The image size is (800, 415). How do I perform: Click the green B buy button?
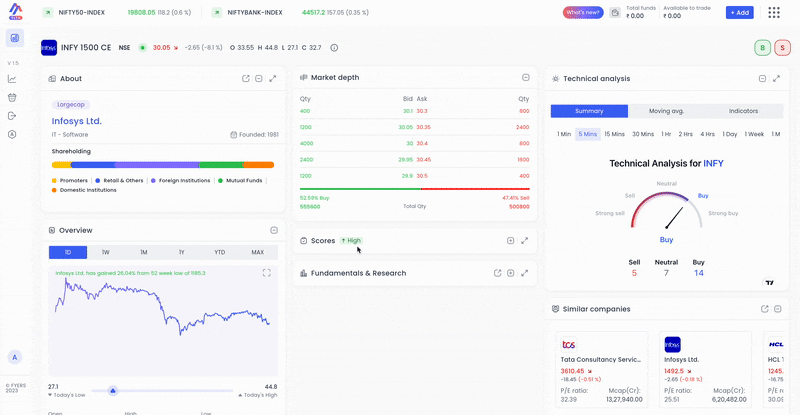(x=762, y=47)
